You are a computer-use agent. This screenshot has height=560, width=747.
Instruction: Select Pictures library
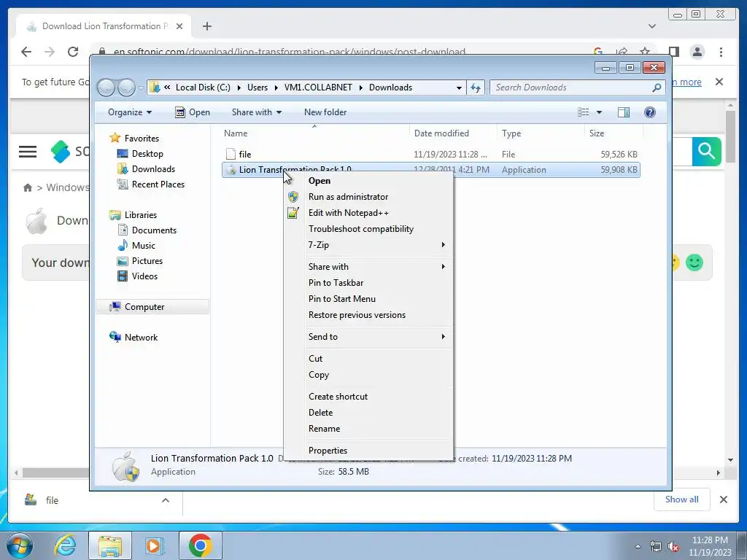(147, 261)
